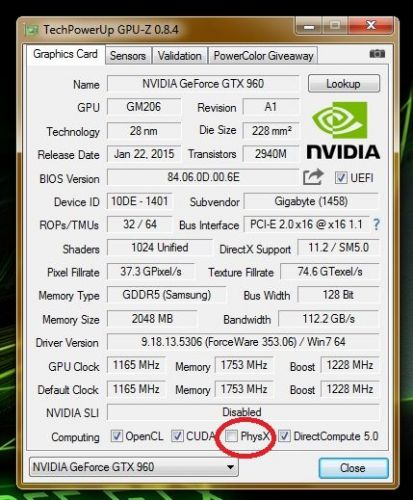
Task: Enable the PhysX checkbox
Action: point(231,436)
